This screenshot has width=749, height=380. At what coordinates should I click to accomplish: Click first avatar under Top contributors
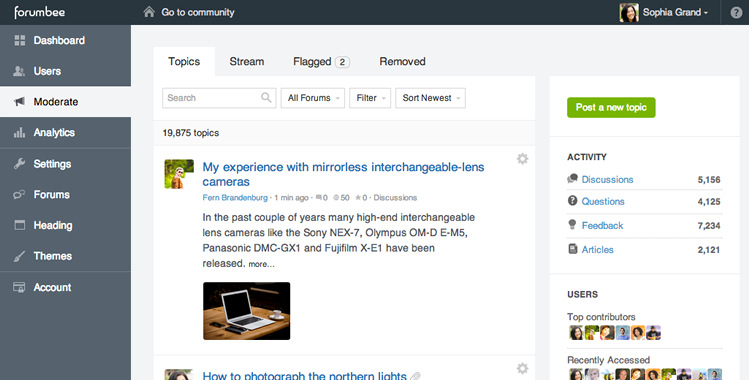click(576, 332)
